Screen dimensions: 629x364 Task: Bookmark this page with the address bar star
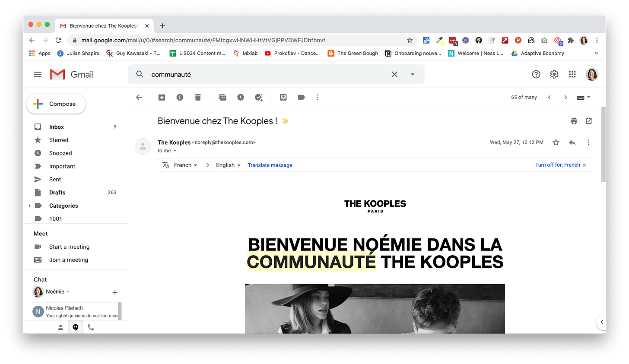coord(410,40)
